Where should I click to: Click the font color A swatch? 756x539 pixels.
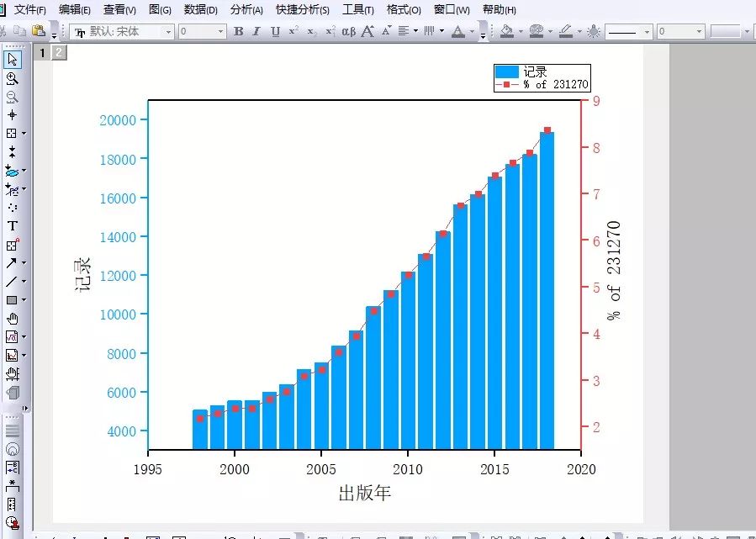click(x=458, y=31)
